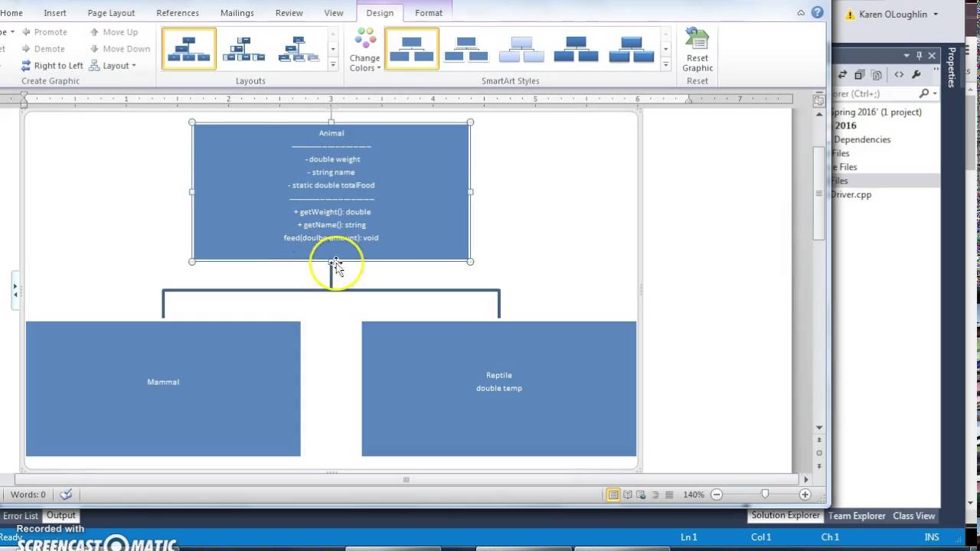980x551 pixels.
Task: Click the Move Down button
Action: pyautogui.click(x=119, y=49)
